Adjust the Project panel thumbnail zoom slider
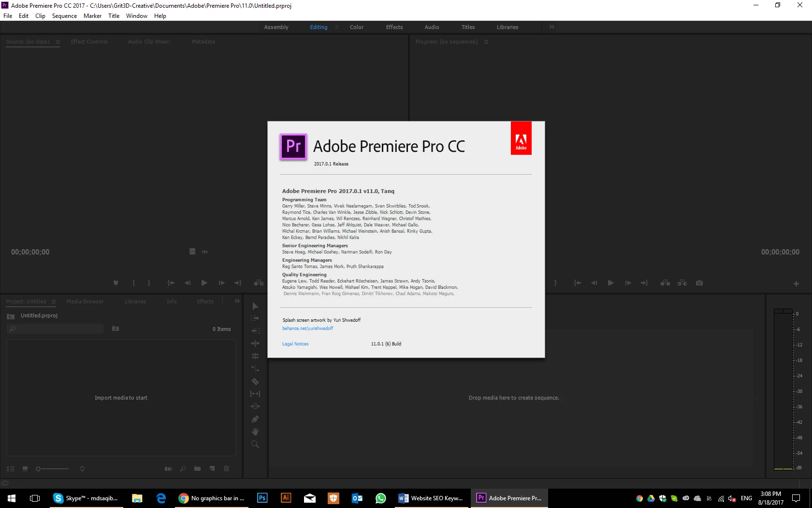Image resolution: width=812 pixels, height=508 pixels. [53, 469]
